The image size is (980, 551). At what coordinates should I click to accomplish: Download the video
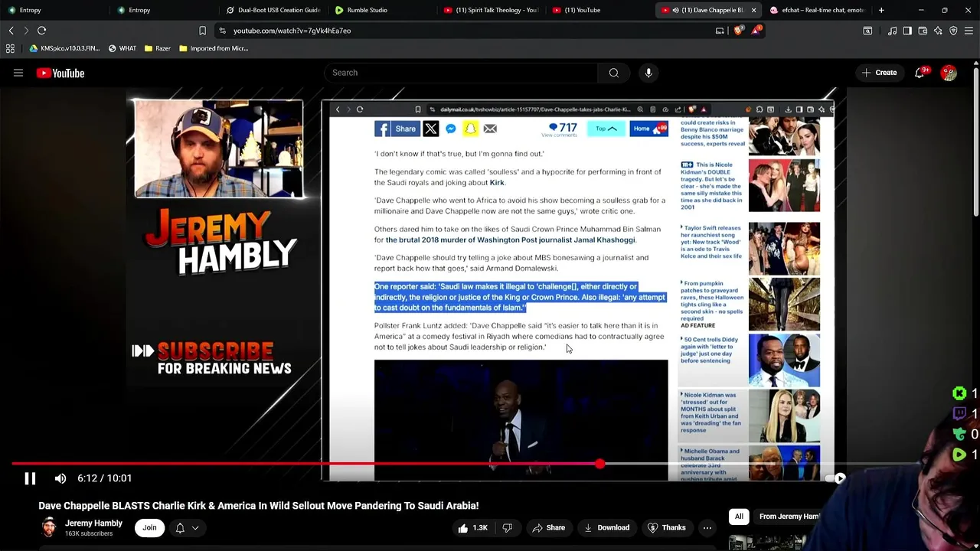coord(606,527)
